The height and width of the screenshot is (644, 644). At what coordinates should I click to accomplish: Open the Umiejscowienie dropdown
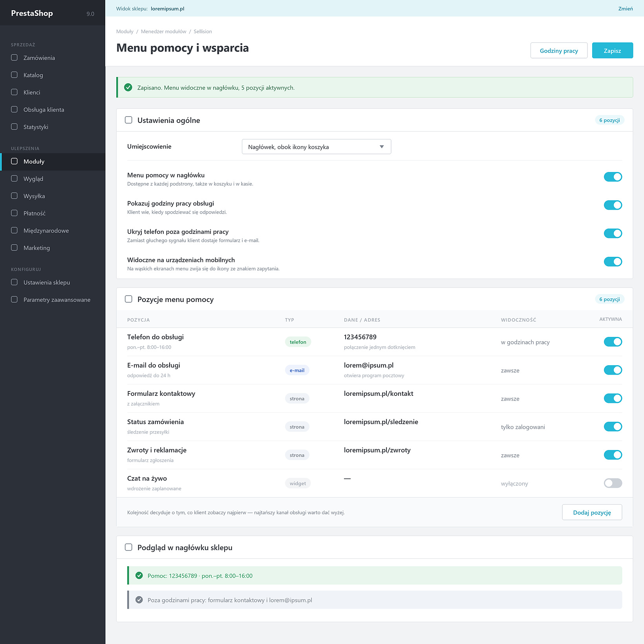[x=316, y=147]
